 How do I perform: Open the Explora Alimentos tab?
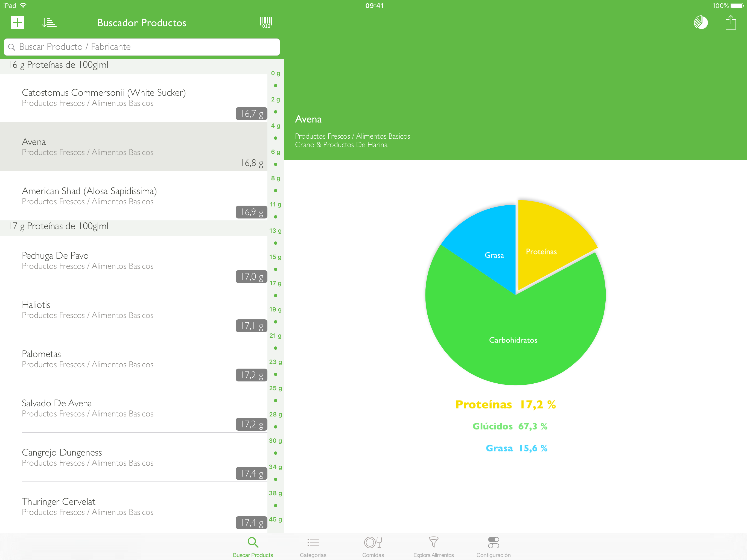434,547
